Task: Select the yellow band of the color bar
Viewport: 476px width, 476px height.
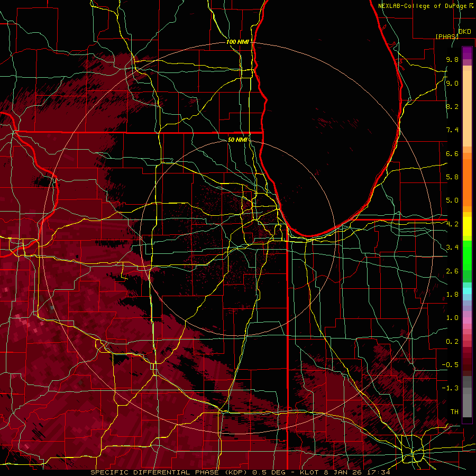Action: point(467,226)
